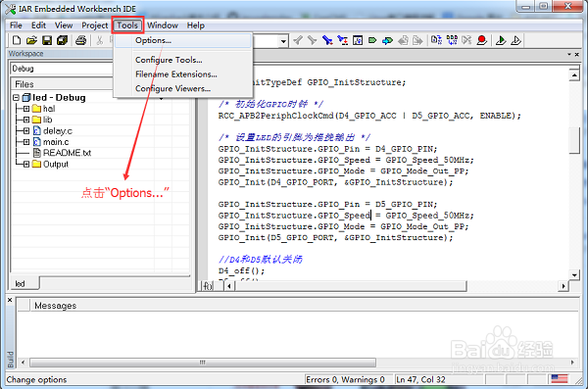This screenshot has height=389, width=588.
Task: Open the Project menu
Action: (94, 25)
